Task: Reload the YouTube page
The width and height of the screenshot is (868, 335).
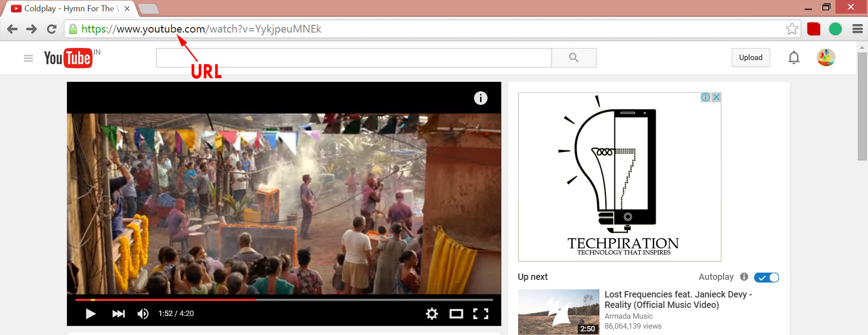Action: [x=52, y=29]
